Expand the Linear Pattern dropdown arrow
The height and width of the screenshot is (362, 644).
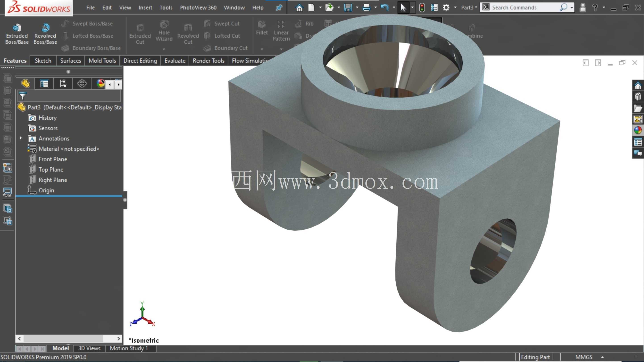coord(281,49)
